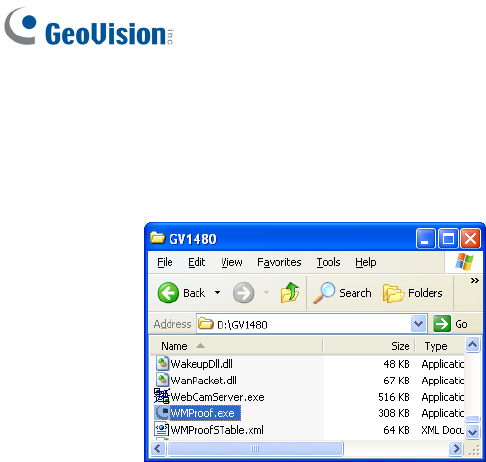Expand the toolbar overflow chevron
This screenshot has width=486, height=462.
tap(475, 281)
